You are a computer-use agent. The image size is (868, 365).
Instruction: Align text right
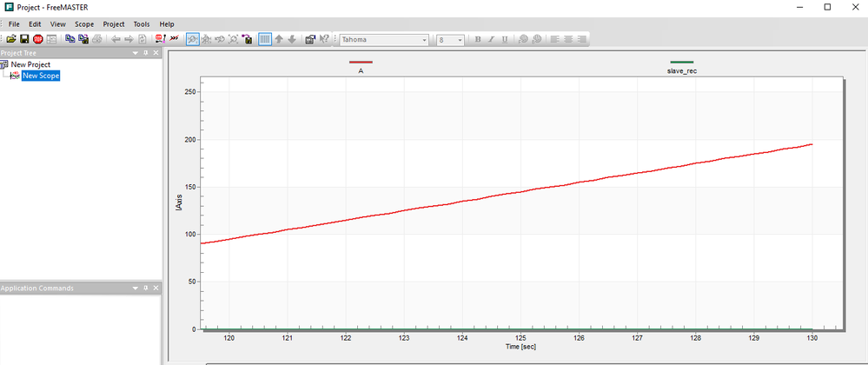581,39
